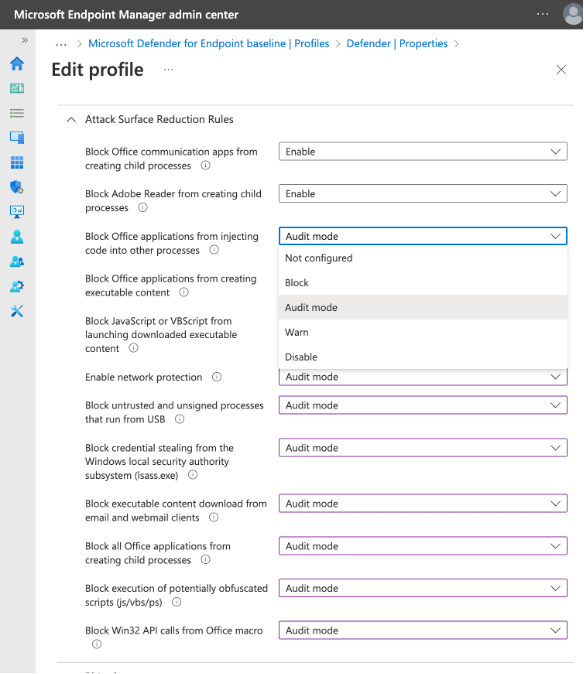Show info for lsass.exe credential stealing rule
Viewport: 584px width, 674px height.
pos(193,475)
